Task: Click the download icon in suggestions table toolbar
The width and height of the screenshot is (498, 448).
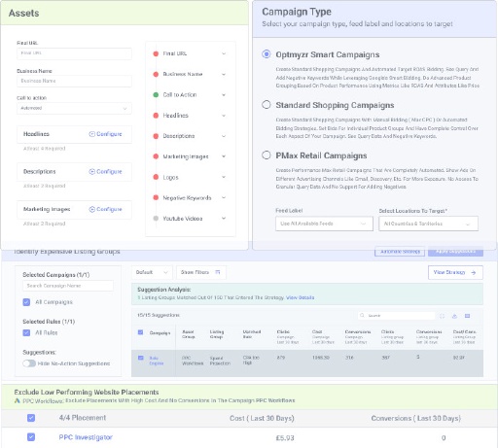Action: 454,316
